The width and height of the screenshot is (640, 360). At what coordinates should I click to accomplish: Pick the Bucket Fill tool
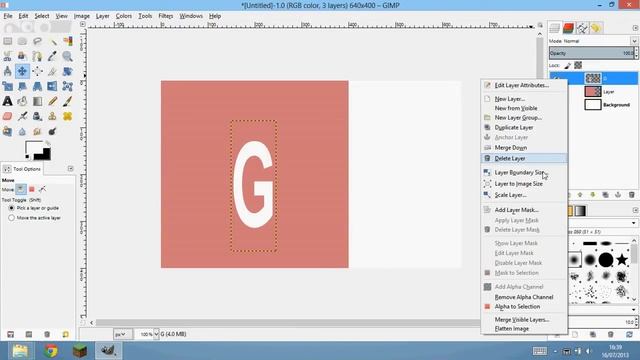(x=22, y=101)
